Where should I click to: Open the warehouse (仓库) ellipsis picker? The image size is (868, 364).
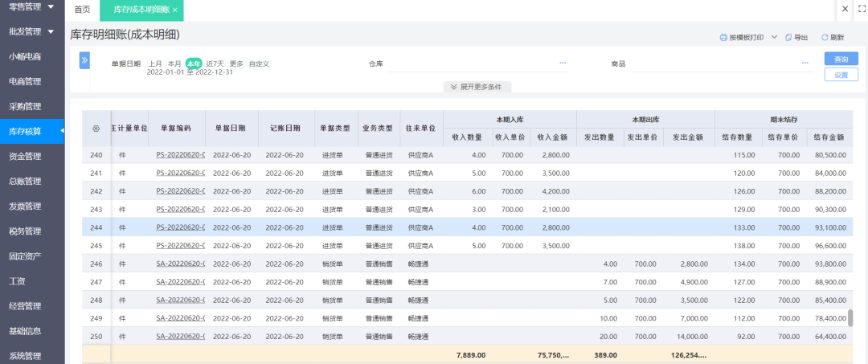click(563, 63)
